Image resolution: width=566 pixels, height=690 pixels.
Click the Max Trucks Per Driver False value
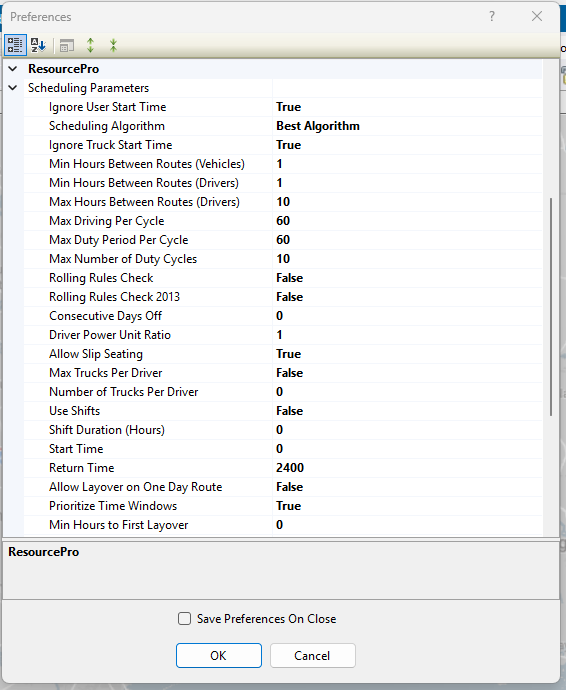[290, 372]
